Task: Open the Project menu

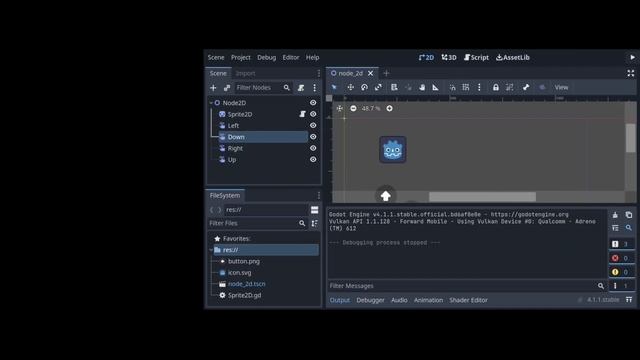Action: pyautogui.click(x=241, y=58)
